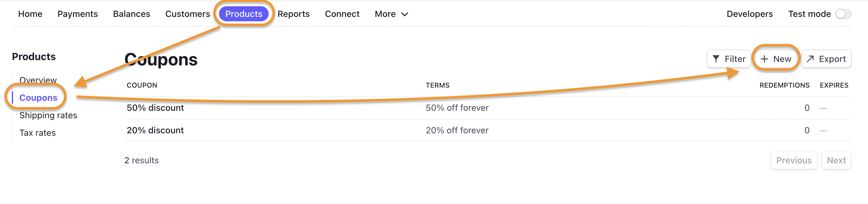Open the Home tab
Image resolution: width=868 pixels, height=204 pixels.
30,14
